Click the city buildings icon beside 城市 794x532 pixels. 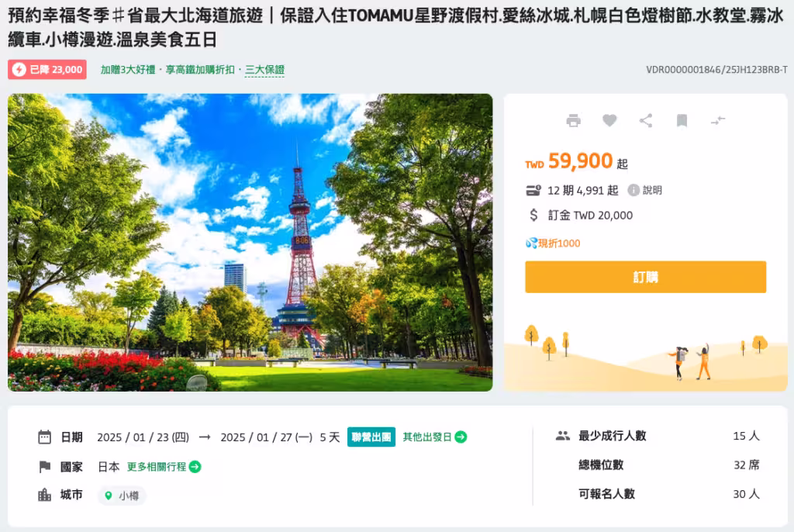coord(44,495)
